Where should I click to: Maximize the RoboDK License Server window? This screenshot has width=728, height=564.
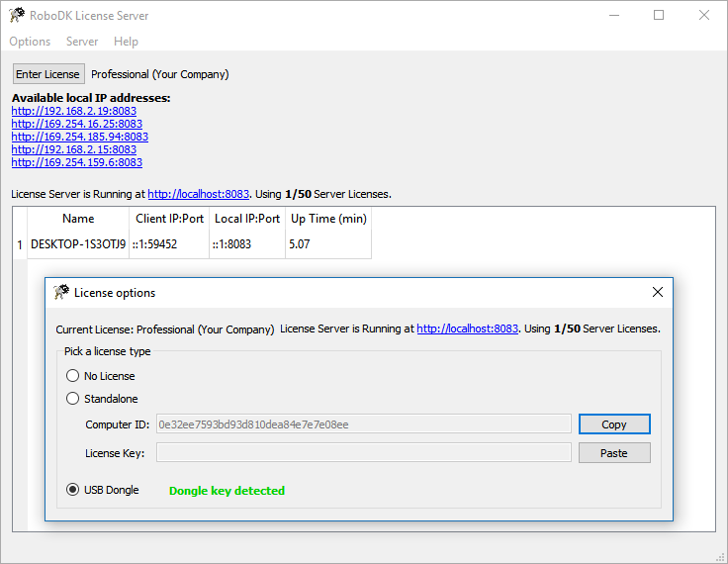click(x=659, y=16)
